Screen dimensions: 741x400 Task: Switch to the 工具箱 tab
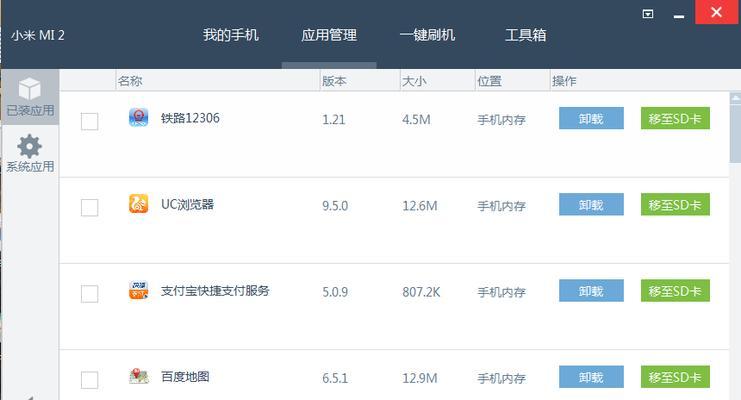[526, 35]
